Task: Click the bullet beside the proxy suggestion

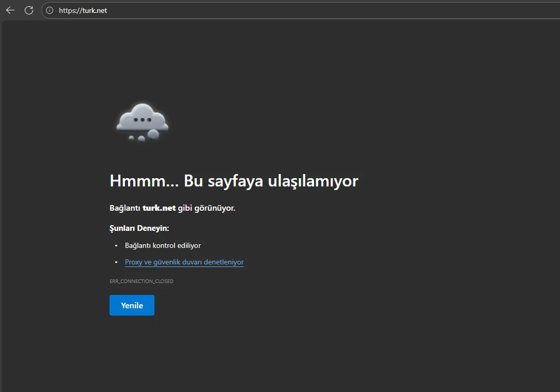Action: click(x=117, y=262)
